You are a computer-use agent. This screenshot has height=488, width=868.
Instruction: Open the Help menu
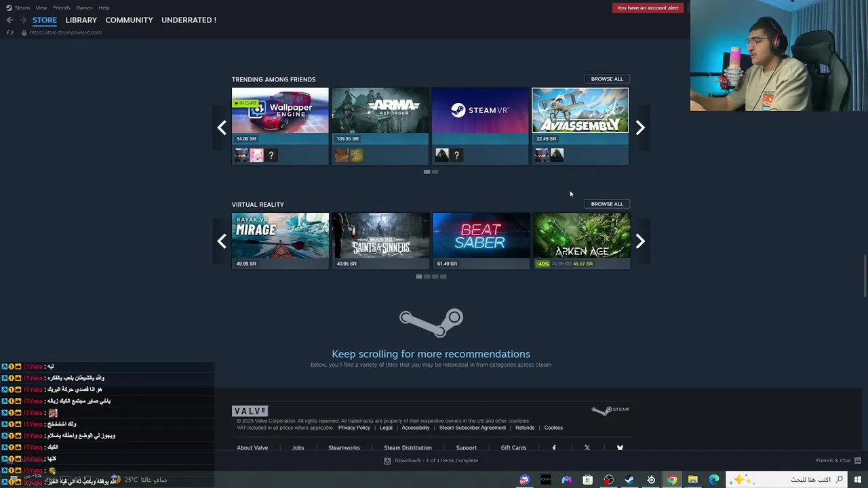click(x=104, y=7)
